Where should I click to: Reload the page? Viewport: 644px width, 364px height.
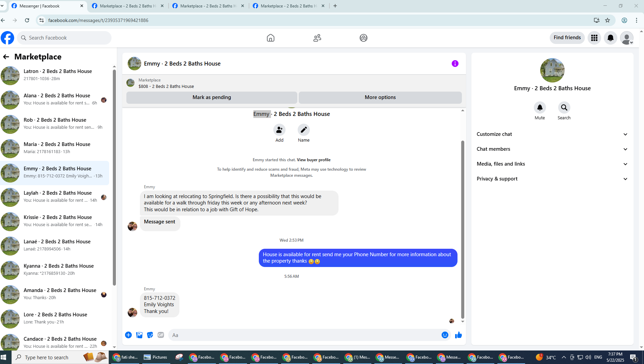[27, 20]
